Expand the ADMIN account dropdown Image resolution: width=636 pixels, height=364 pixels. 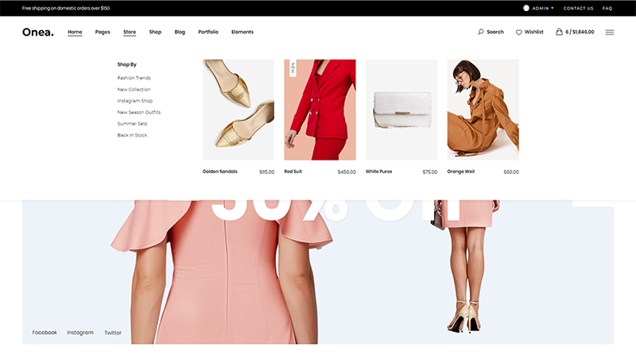pos(543,8)
